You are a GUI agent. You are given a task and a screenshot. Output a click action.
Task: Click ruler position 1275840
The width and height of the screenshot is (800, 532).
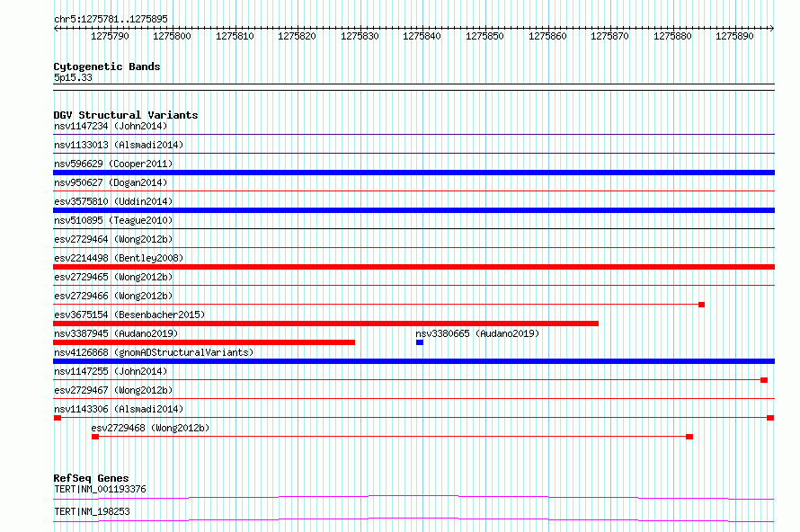tap(422, 36)
